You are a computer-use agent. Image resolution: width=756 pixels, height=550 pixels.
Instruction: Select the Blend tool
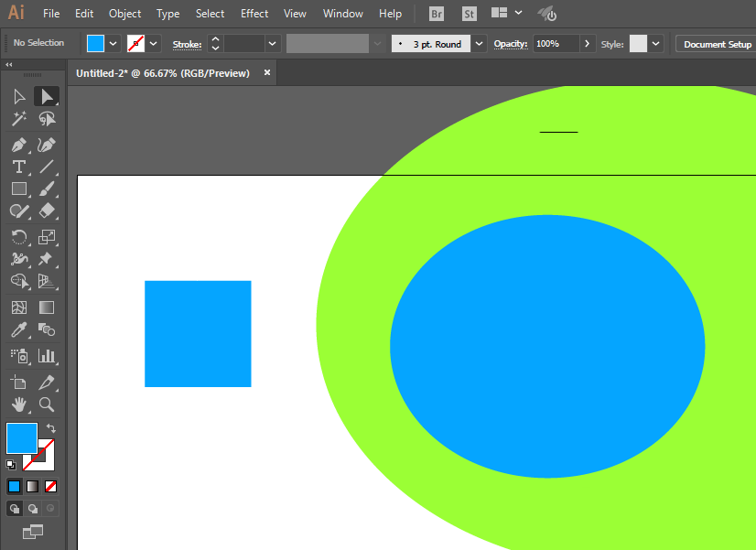click(47, 329)
